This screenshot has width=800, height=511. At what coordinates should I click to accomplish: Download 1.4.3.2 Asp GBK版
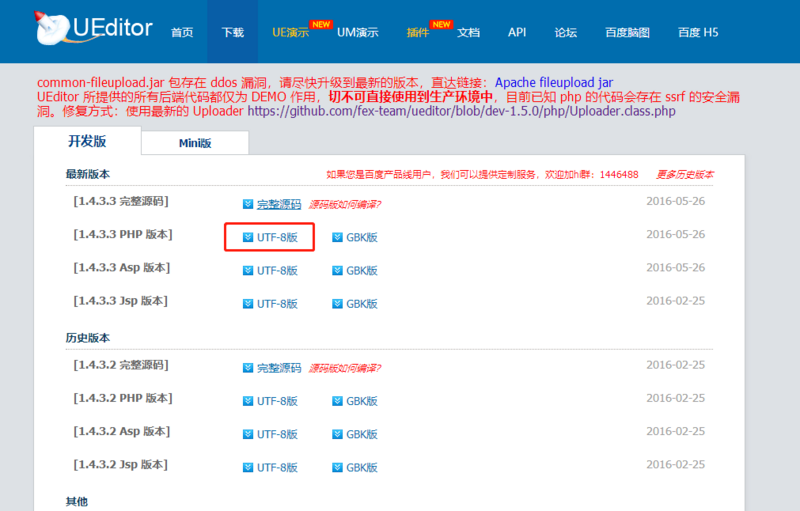click(362, 435)
